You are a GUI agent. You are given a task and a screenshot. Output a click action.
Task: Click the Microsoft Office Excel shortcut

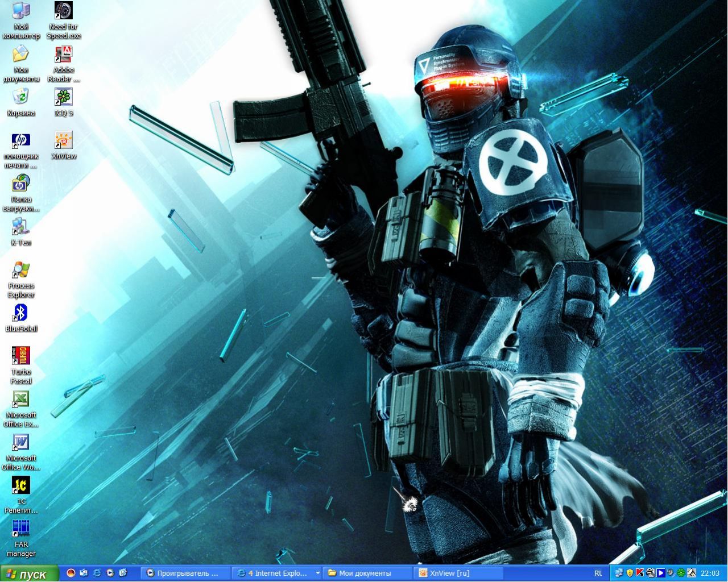[21, 400]
